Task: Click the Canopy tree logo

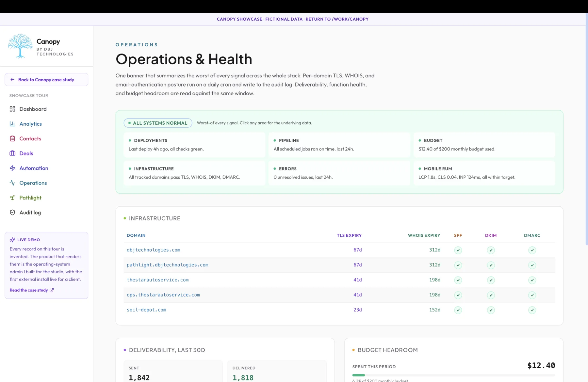Action: point(20,46)
